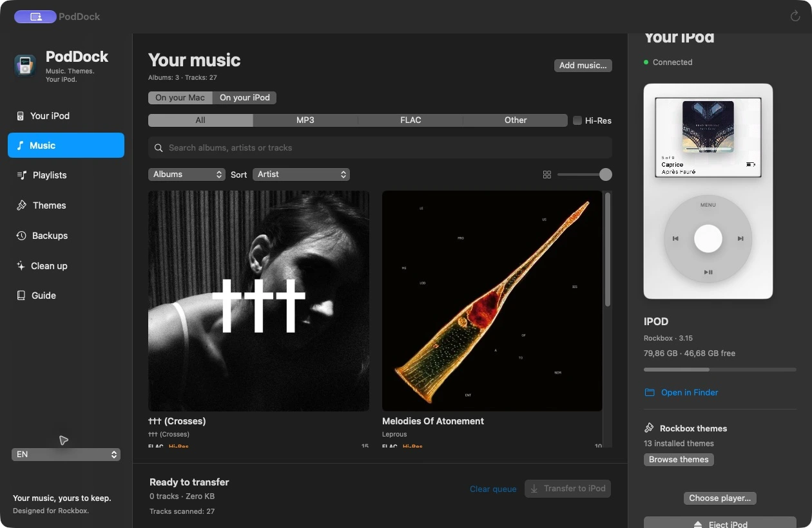Filter music by Other formats
Viewport: 812px width, 528px height.
tap(516, 120)
